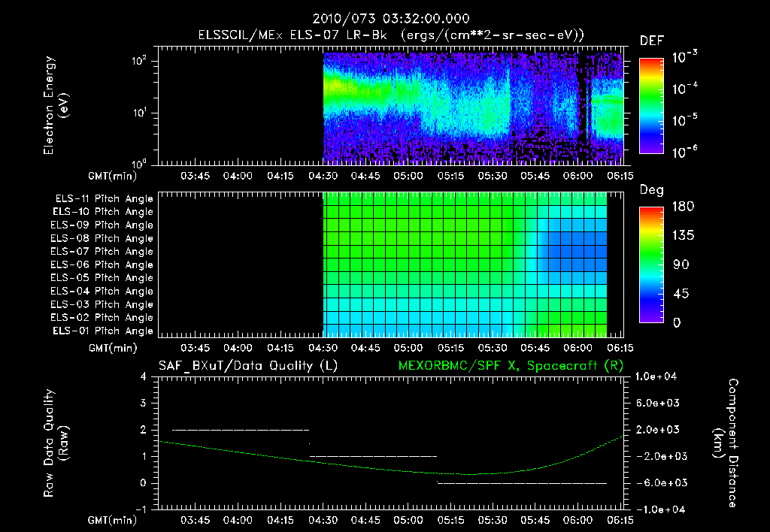770x532 pixels.
Task: Click the white data quality line at level 0
Action: tap(522, 483)
